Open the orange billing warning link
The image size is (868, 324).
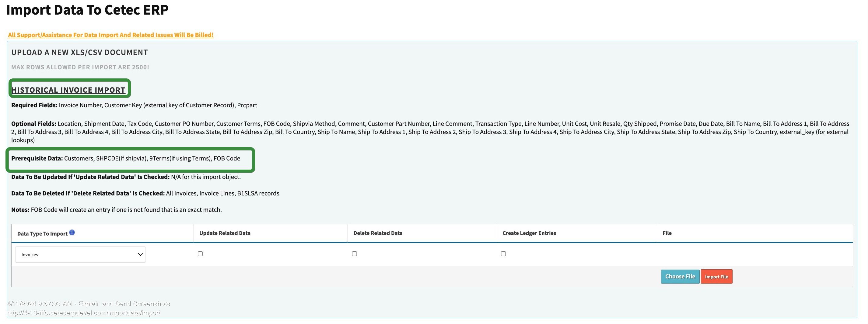click(x=110, y=35)
